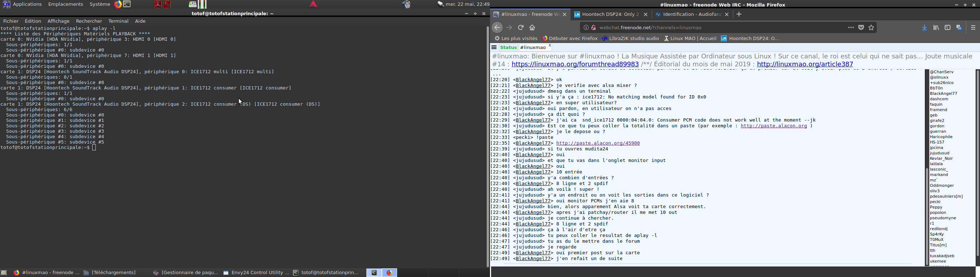Click the network tray icon beside the clock
980x277 pixels.
coord(440,4)
